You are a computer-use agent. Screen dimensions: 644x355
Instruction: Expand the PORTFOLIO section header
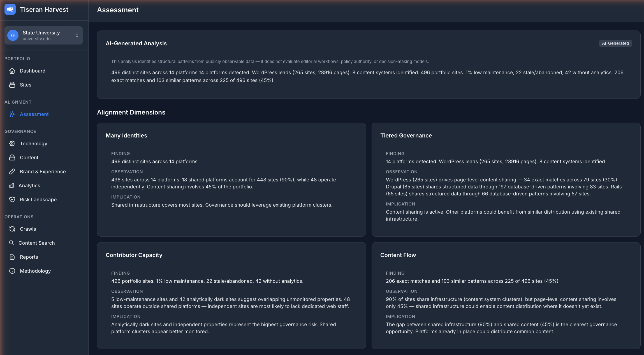pyautogui.click(x=17, y=59)
